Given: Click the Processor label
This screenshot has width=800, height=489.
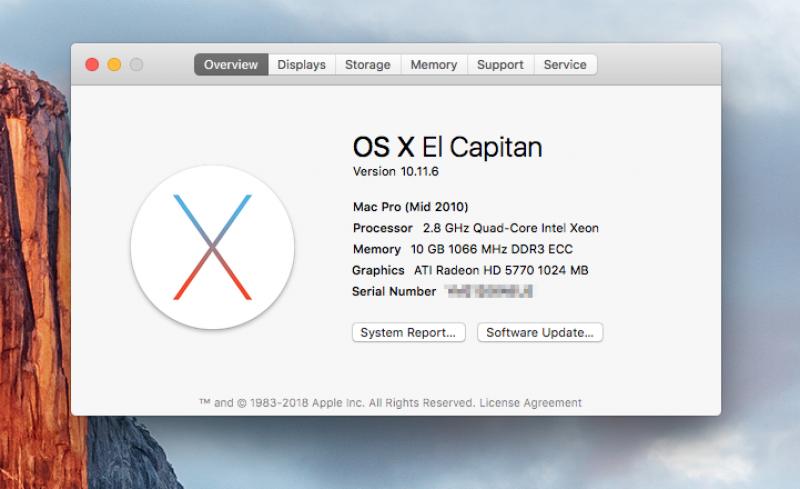Looking at the screenshot, I should click(x=383, y=228).
